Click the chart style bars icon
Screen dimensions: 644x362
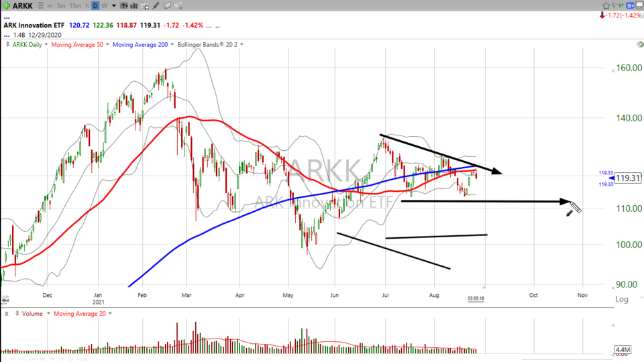[x=133, y=6]
